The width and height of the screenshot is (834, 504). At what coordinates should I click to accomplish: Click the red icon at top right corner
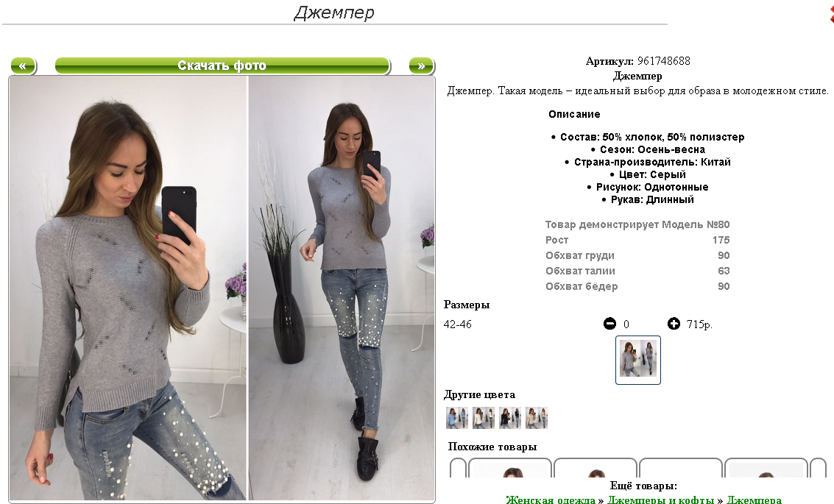[x=831, y=13]
